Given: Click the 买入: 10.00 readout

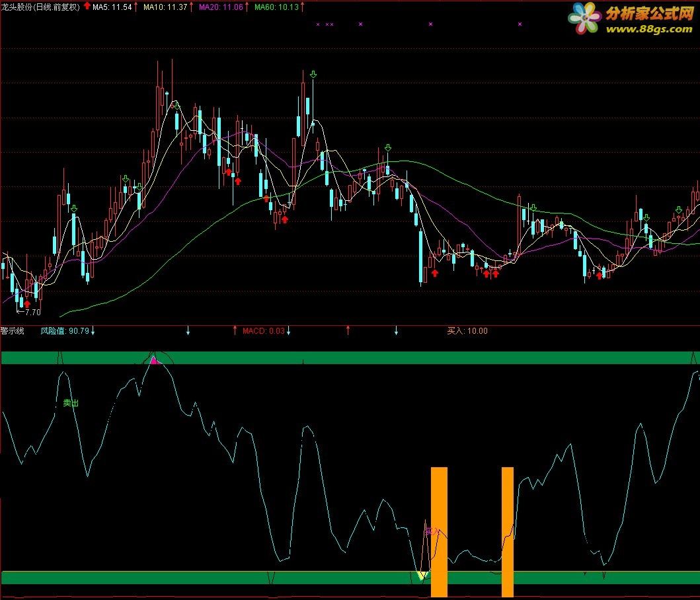Looking at the screenshot, I should (467, 331).
